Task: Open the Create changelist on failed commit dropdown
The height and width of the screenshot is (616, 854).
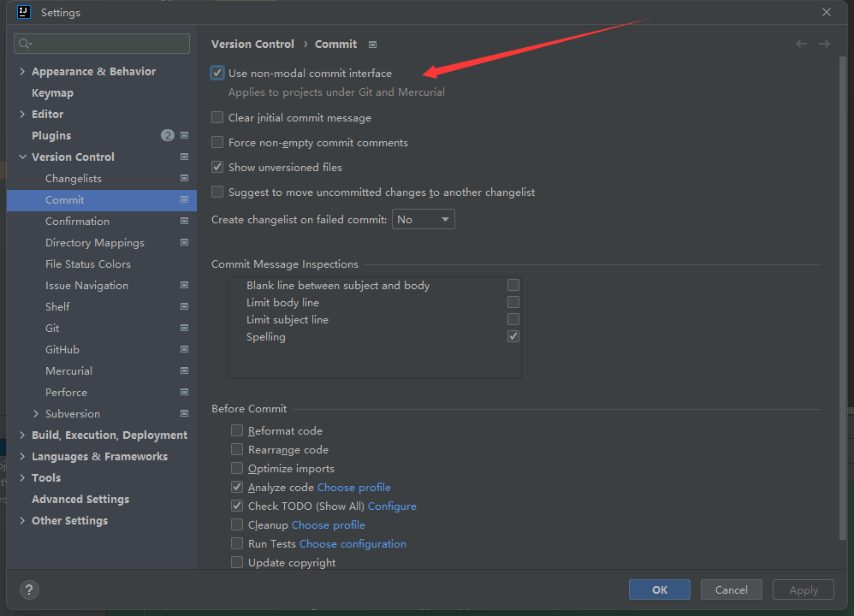Action: 423,219
